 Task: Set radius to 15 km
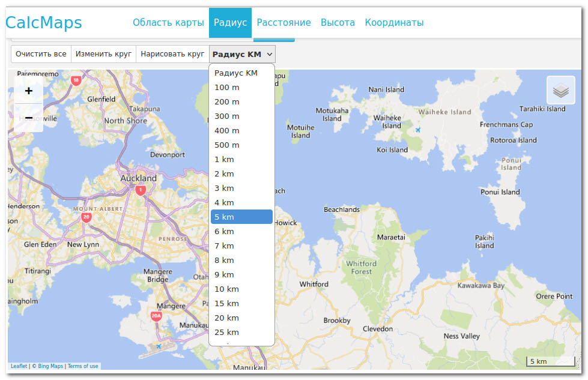click(241, 304)
